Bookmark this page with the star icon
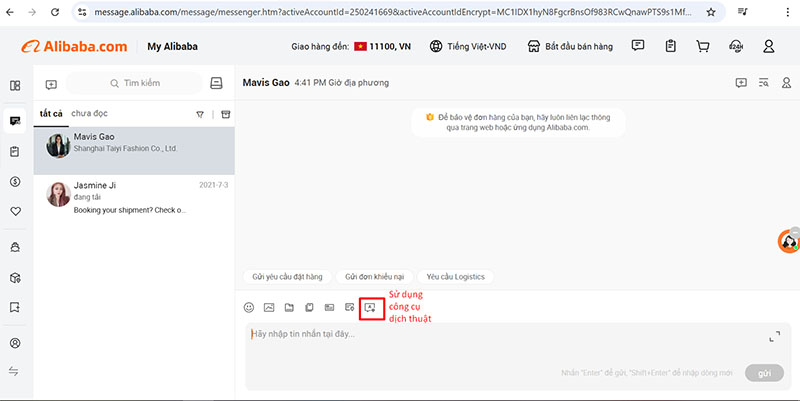The height and width of the screenshot is (401, 800). 711,13
